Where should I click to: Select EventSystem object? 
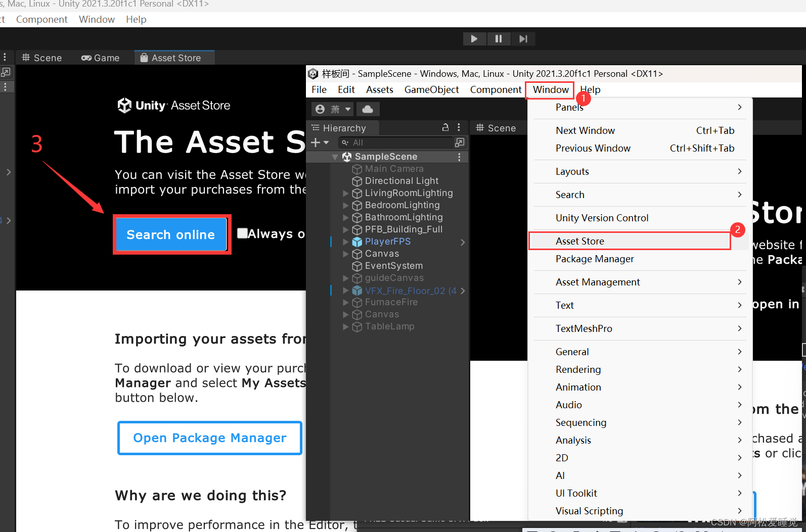(394, 266)
